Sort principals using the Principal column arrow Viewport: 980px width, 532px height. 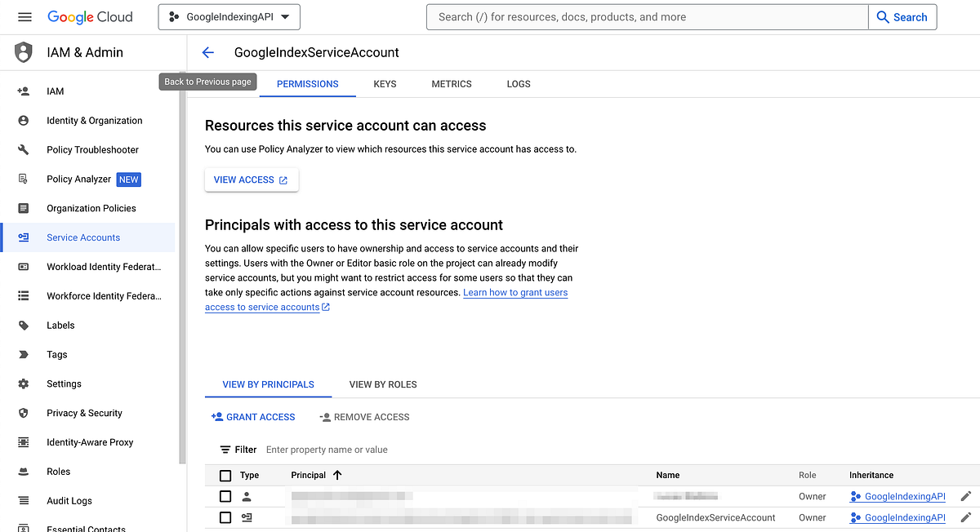coord(336,475)
